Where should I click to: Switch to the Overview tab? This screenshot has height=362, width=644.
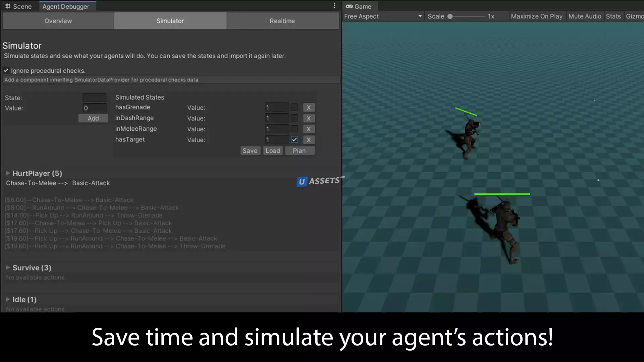[58, 21]
